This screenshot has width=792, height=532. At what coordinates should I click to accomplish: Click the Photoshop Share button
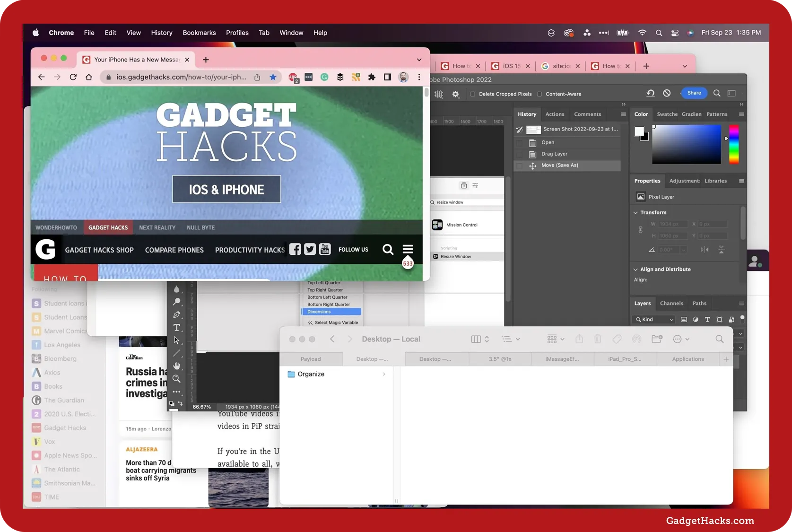pos(694,93)
